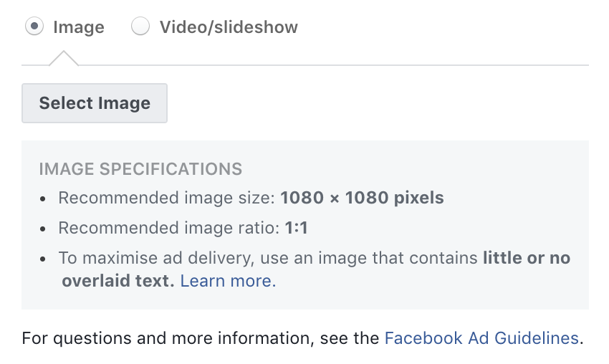Click the bold "1:1" ratio value
This screenshot has height=364, width=609.
(297, 228)
